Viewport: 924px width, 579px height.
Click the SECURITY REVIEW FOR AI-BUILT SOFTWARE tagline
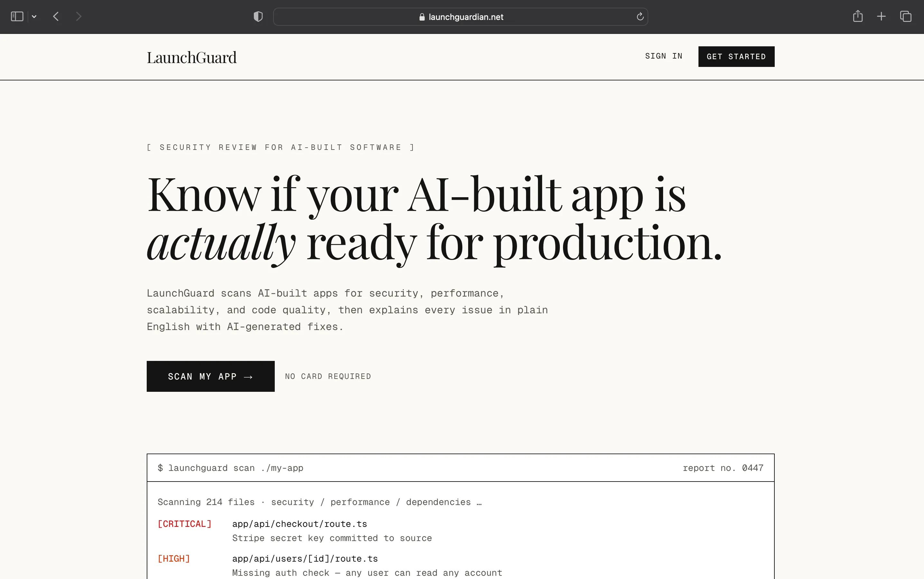[x=280, y=147]
